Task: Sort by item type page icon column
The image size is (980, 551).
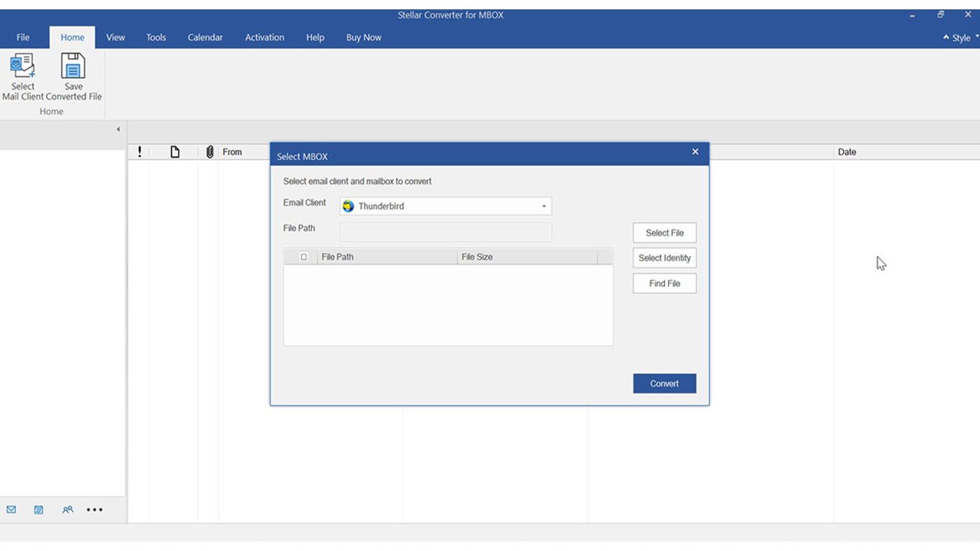Action: pyautogui.click(x=174, y=152)
